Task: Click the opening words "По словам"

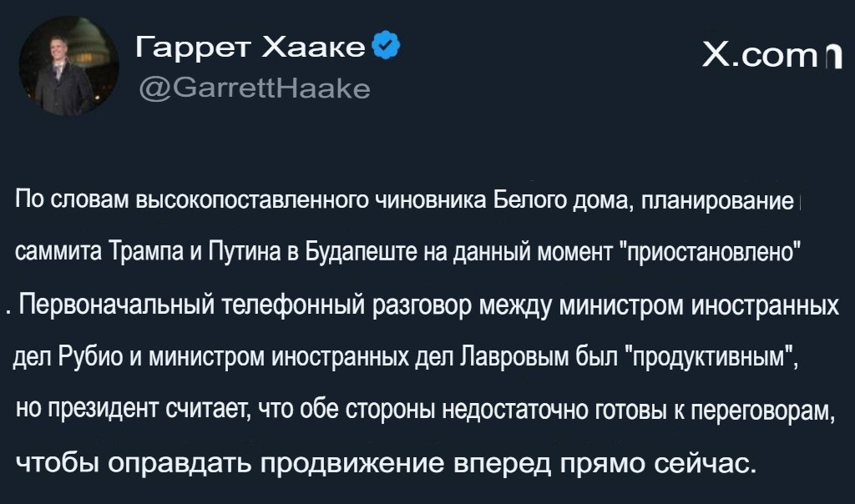Action: (x=73, y=200)
